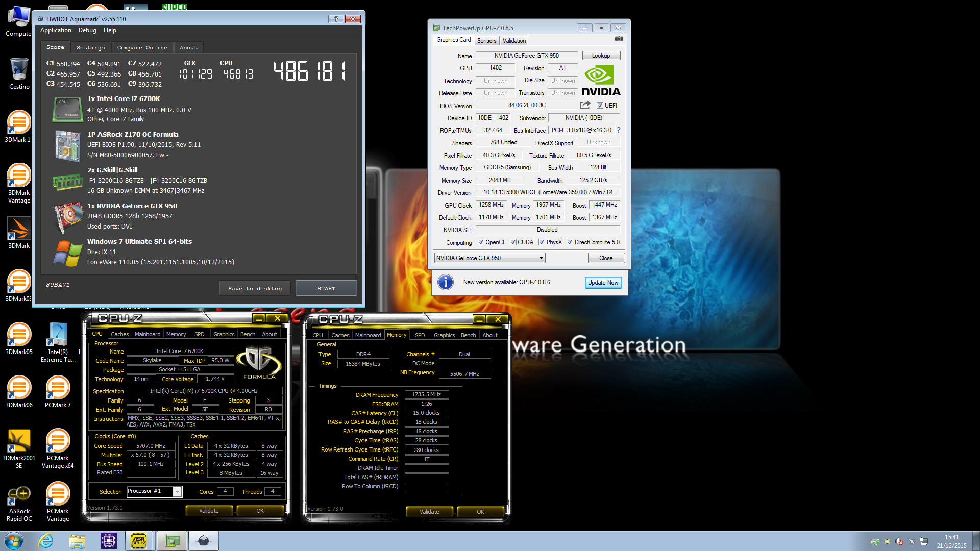Open Internet Explorer from taskbar
This screenshot has height=551, width=980.
click(x=46, y=541)
